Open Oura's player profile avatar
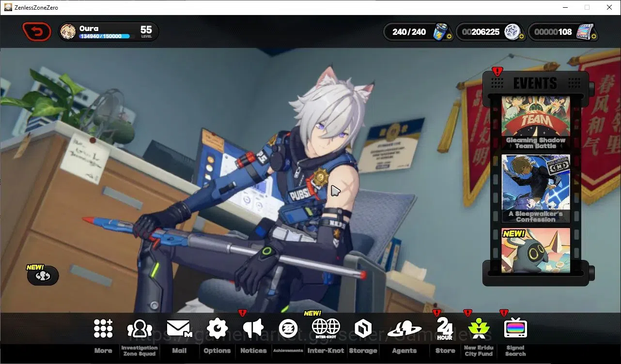The height and width of the screenshot is (364, 621). click(68, 32)
